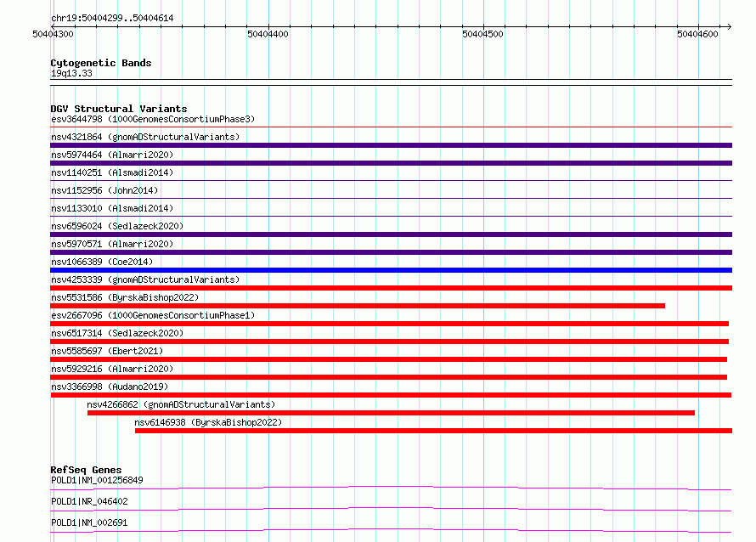Click the blue bar under nsv1066389
Screen dimensions: 756x542
point(391,270)
